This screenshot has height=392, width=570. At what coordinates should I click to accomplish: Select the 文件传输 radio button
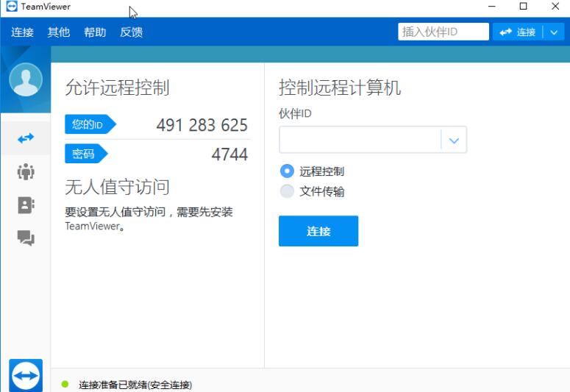tap(287, 191)
